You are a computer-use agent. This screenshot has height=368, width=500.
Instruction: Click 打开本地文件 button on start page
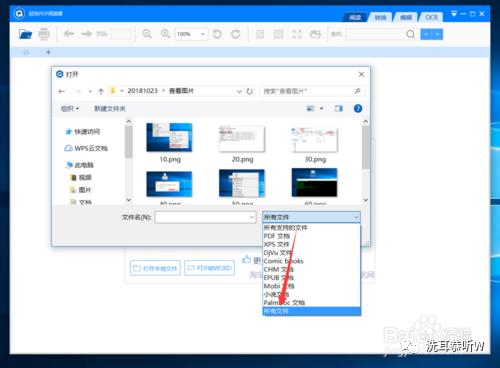155,268
